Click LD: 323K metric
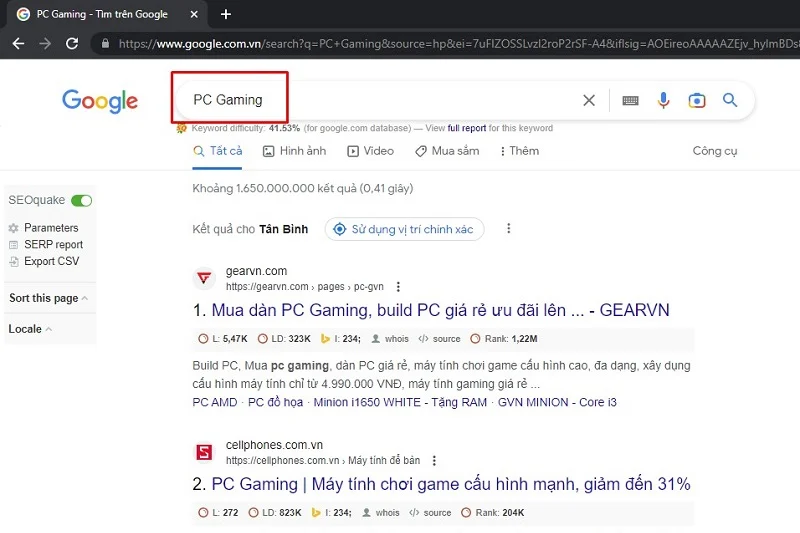 pos(284,339)
